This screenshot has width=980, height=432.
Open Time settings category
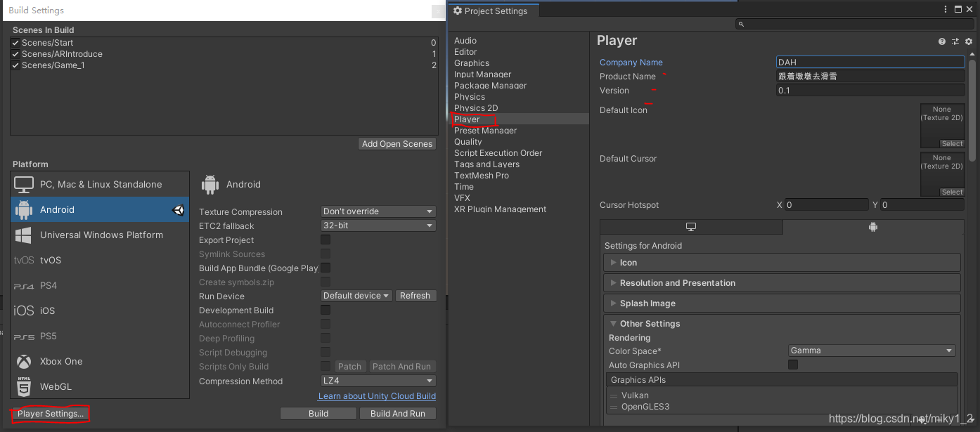(464, 187)
